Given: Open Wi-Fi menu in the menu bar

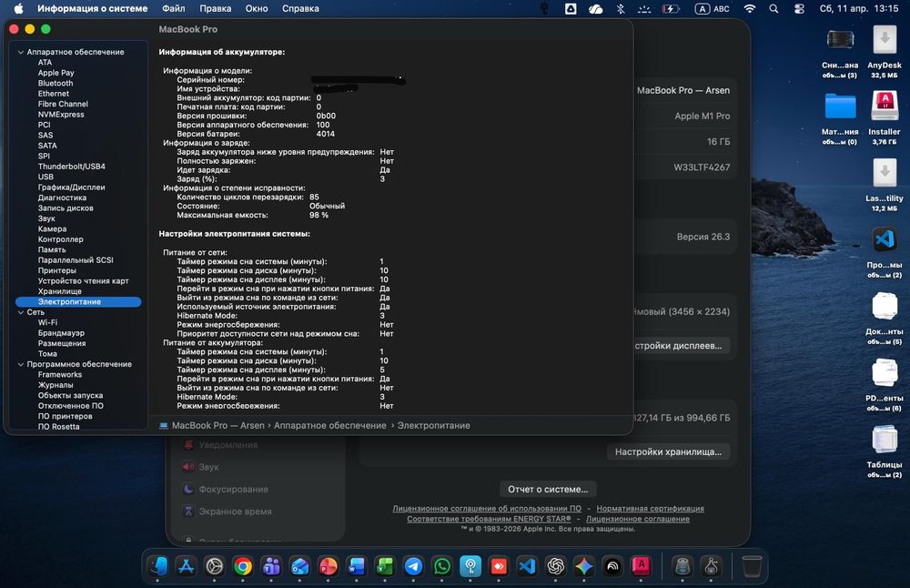Looking at the screenshot, I should point(750,9).
